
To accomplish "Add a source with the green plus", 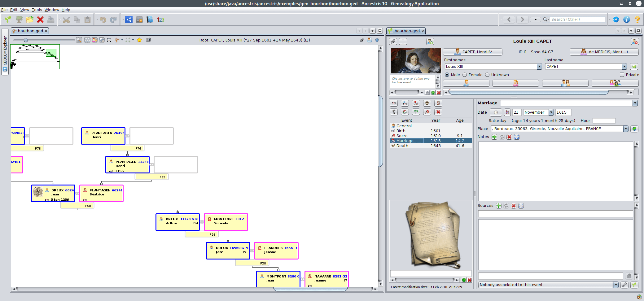I will (x=499, y=206).
